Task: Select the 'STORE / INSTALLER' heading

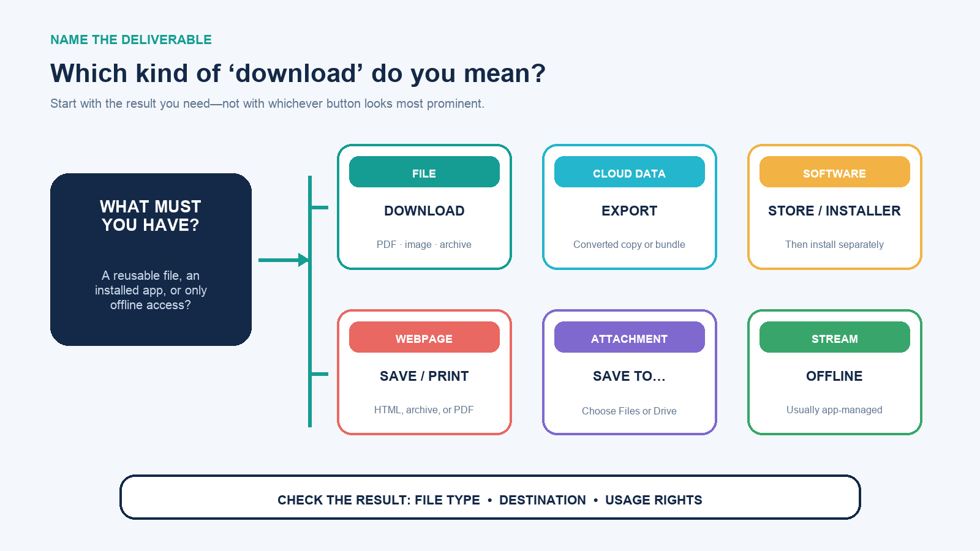Action: coord(834,211)
